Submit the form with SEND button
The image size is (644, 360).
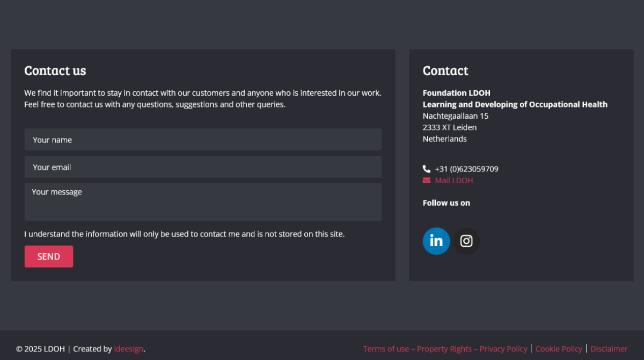pos(49,256)
